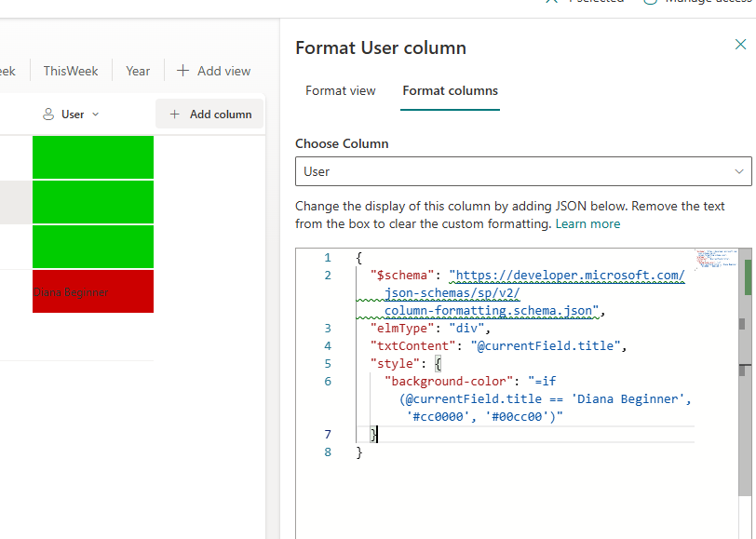Close the Format User column panel

pos(741,45)
